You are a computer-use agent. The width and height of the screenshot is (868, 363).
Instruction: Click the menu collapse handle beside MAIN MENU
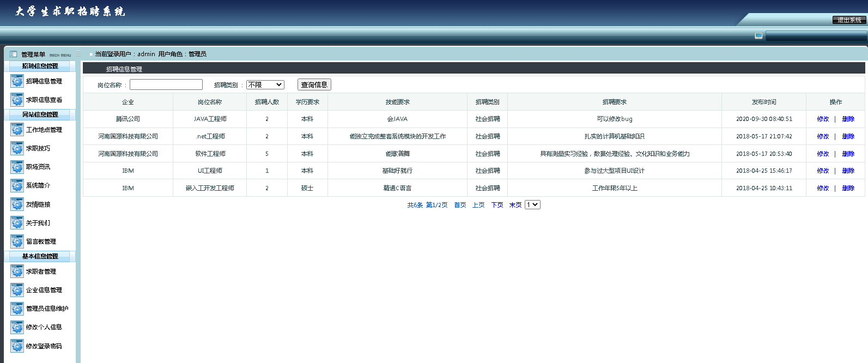pos(78,54)
